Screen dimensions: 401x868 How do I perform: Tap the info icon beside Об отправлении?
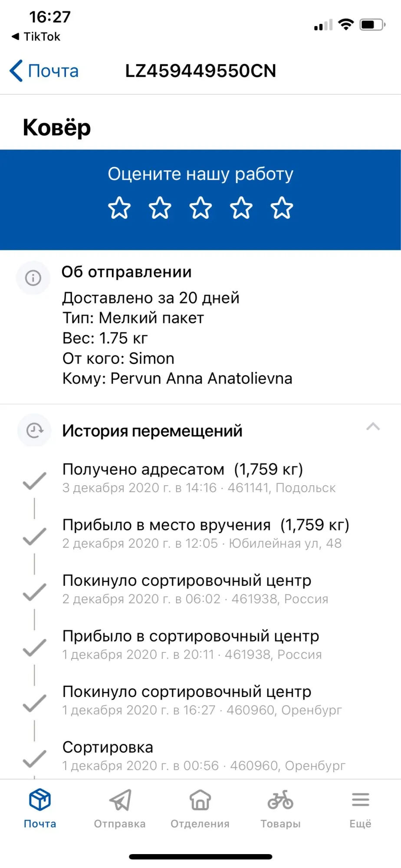(33, 278)
